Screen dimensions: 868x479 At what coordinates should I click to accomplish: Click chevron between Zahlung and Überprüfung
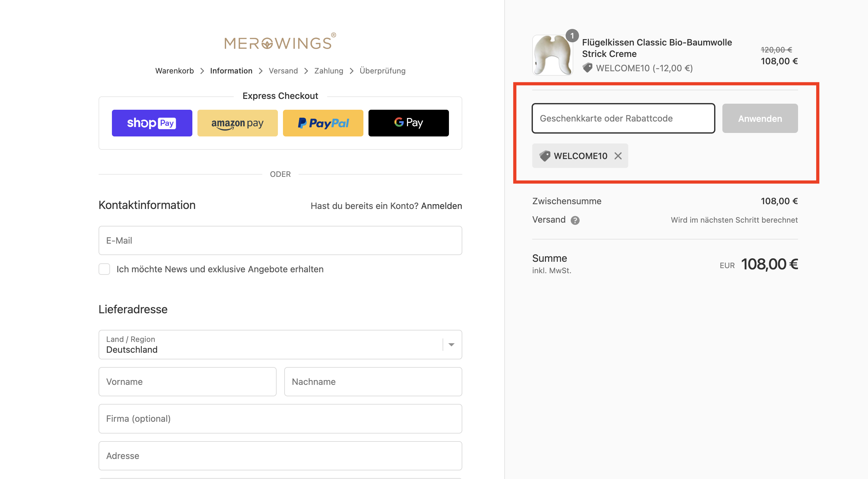351,71
